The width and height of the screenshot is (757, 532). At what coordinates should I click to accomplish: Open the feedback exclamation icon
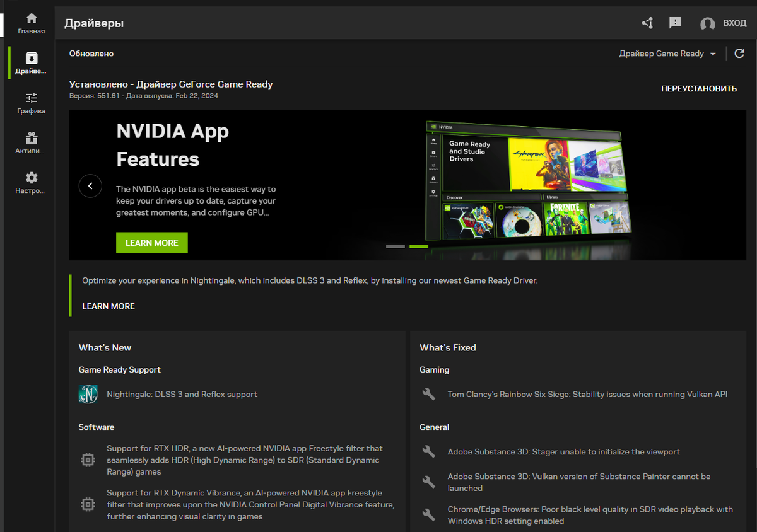tap(675, 23)
